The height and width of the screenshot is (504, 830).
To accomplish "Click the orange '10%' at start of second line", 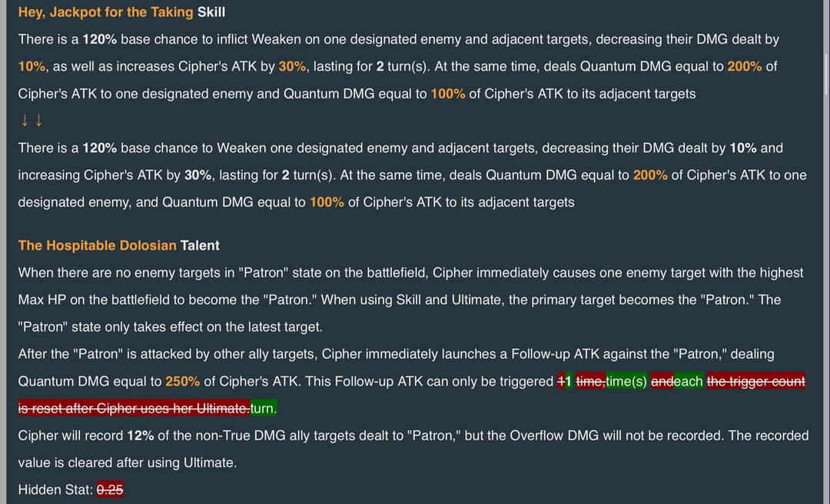I will (x=32, y=67).
